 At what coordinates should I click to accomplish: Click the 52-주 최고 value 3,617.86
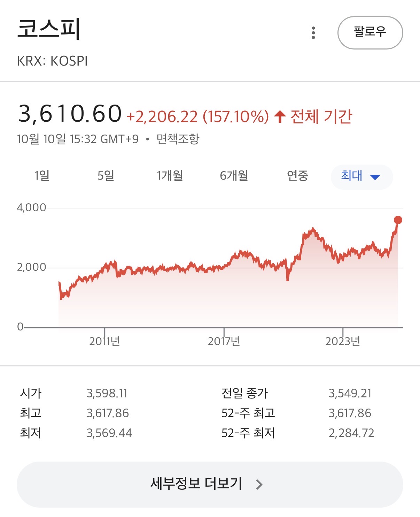(x=350, y=413)
